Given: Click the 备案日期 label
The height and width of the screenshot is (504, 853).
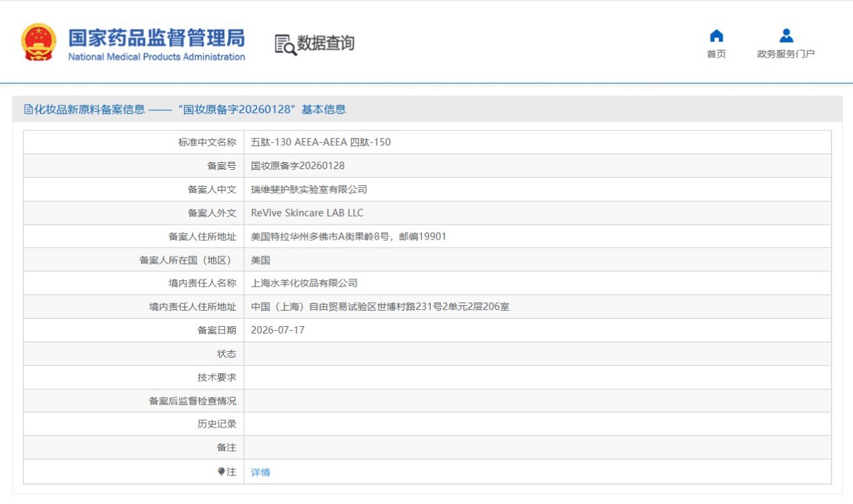Looking at the screenshot, I should 217,330.
